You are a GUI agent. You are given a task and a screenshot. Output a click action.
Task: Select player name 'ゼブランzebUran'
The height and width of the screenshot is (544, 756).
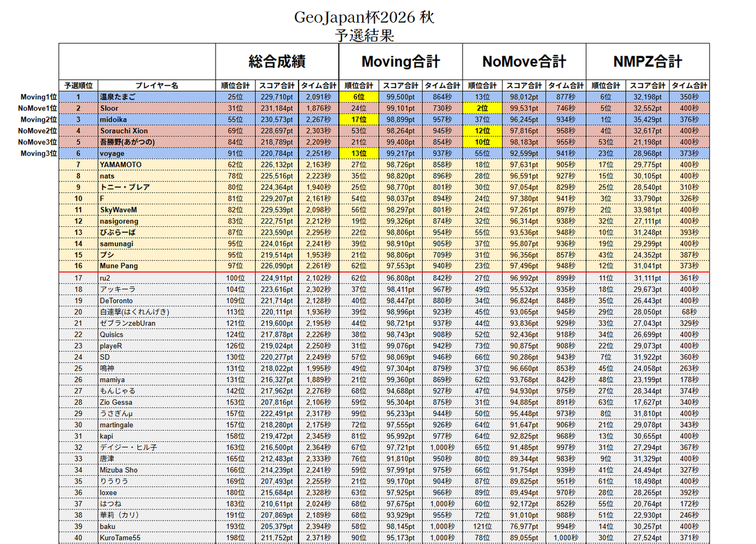(x=127, y=323)
